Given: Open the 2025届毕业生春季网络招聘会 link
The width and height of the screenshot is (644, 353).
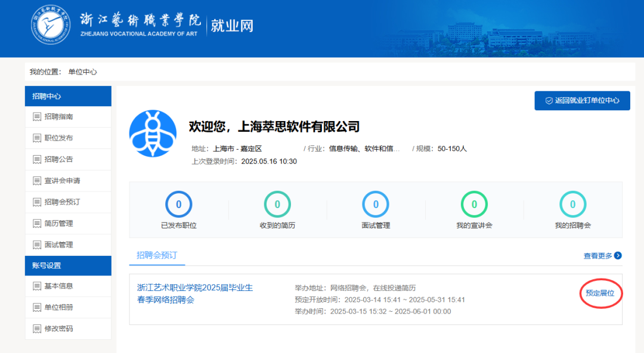Looking at the screenshot, I should (x=195, y=293).
